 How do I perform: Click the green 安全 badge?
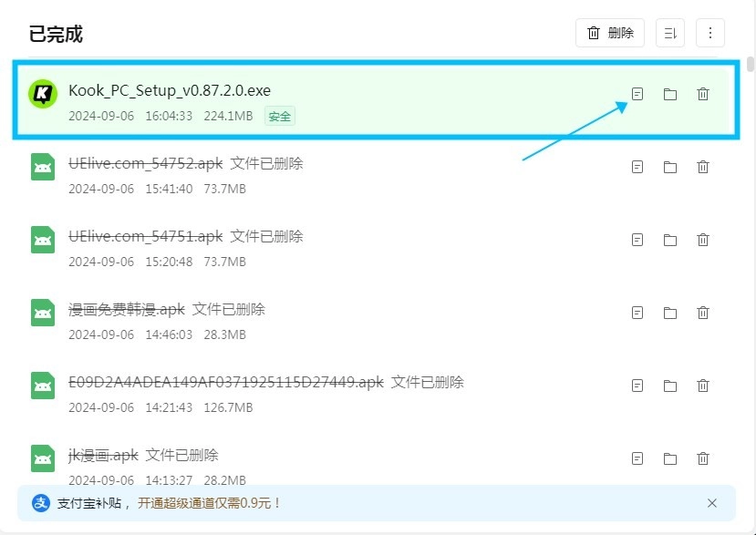pyautogui.click(x=280, y=116)
